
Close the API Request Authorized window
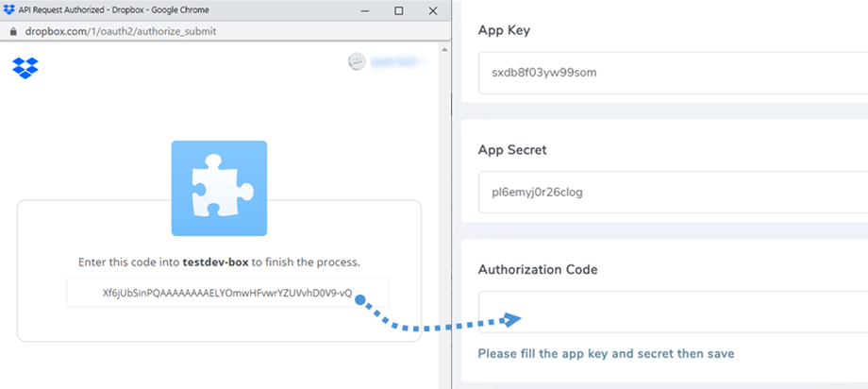point(432,10)
